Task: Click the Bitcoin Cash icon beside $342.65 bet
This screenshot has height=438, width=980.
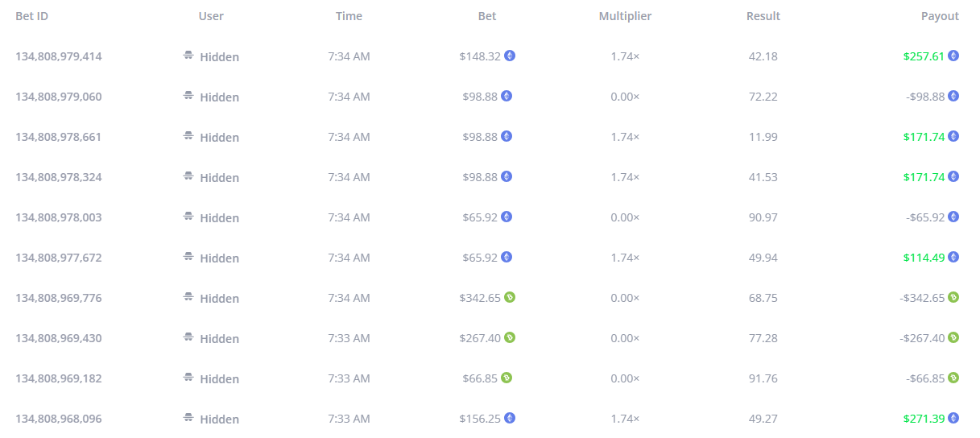Action: [510, 298]
